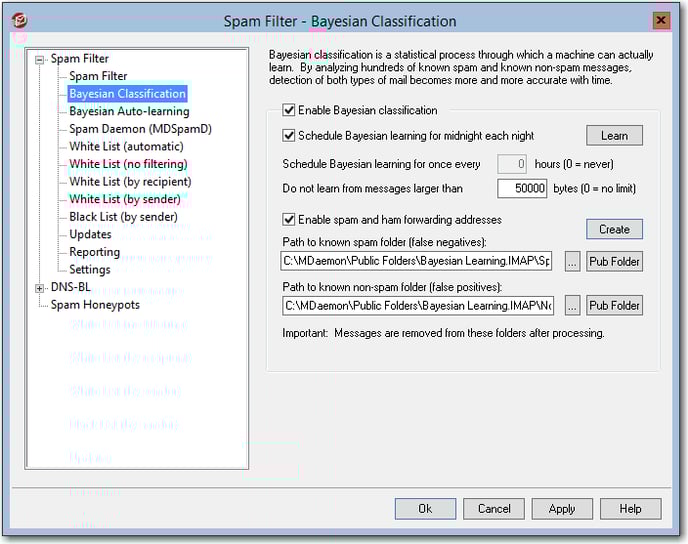Click Pub Folder for non-spam path
The width and height of the screenshot is (688, 544).
click(x=614, y=306)
